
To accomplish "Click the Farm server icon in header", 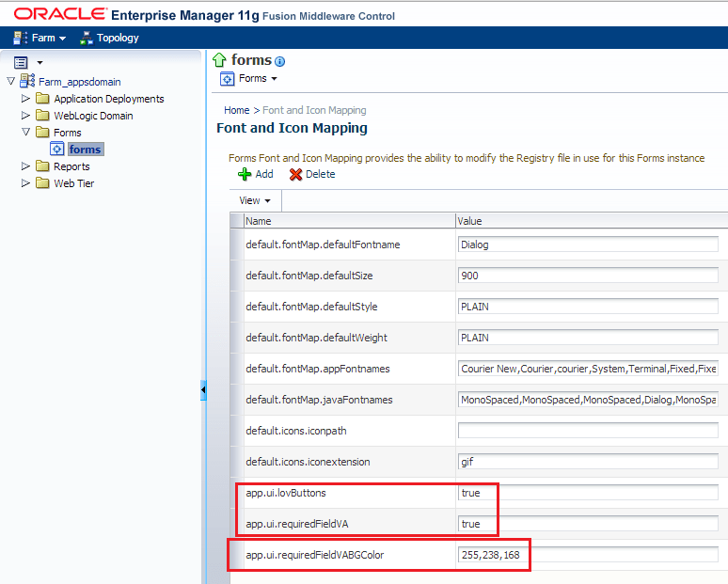I will click(20, 38).
